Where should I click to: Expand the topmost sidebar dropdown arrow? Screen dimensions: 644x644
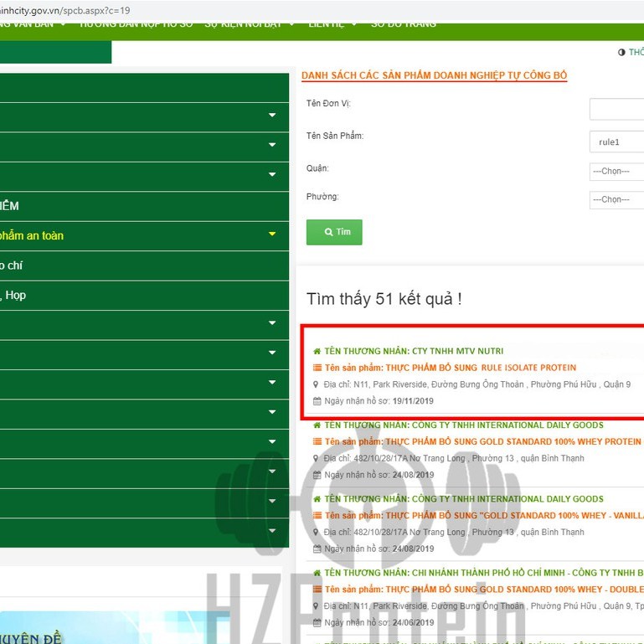click(x=272, y=116)
